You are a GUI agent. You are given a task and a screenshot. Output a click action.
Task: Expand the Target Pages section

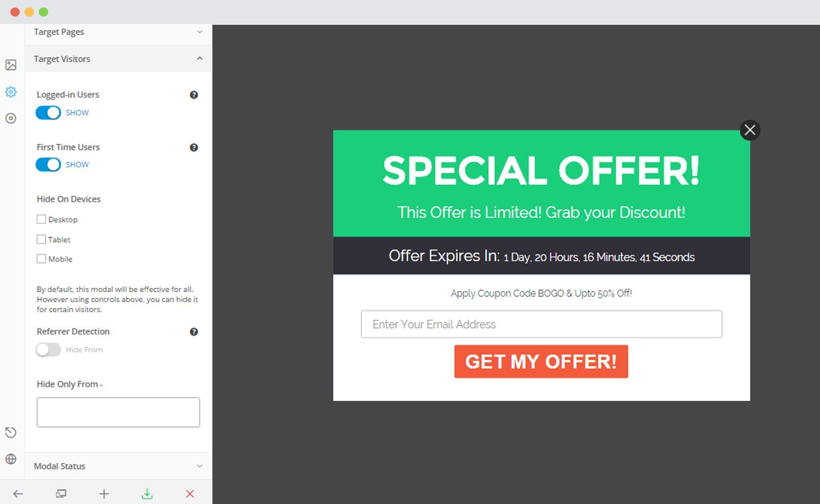pos(117,32)
